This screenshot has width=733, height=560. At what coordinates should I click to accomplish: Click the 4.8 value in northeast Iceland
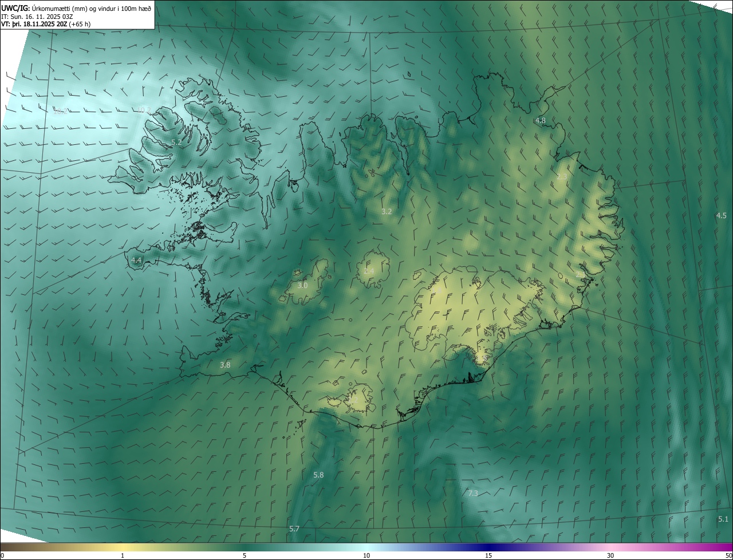[x=540, y=120]
